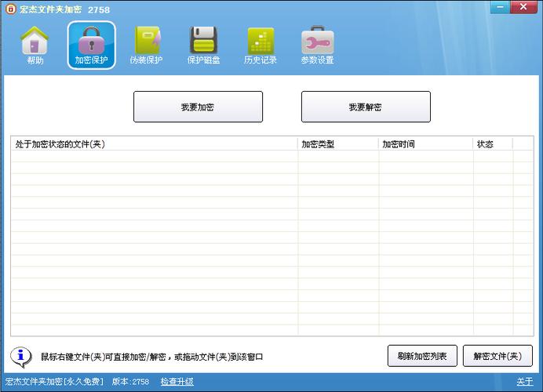The width and height of the screenshot is (543, 392).
Task: Click the 我要解密 button
Action: 366,107
